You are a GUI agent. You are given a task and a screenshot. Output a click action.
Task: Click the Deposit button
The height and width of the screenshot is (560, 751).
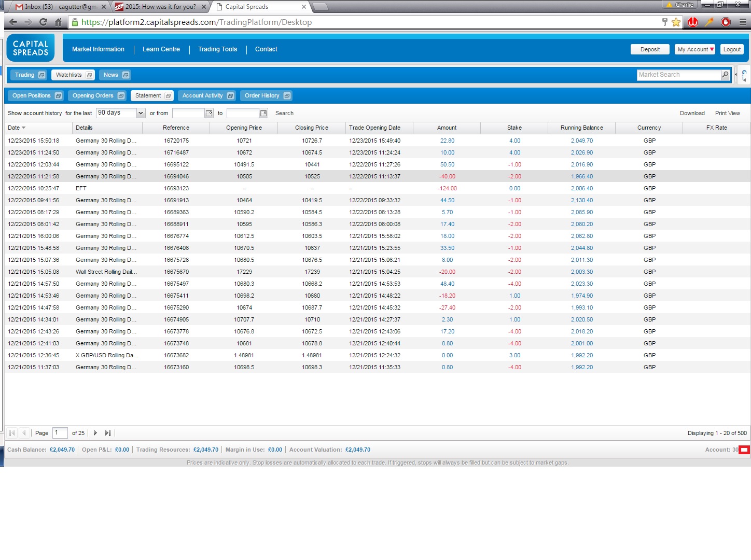point(650,49)
